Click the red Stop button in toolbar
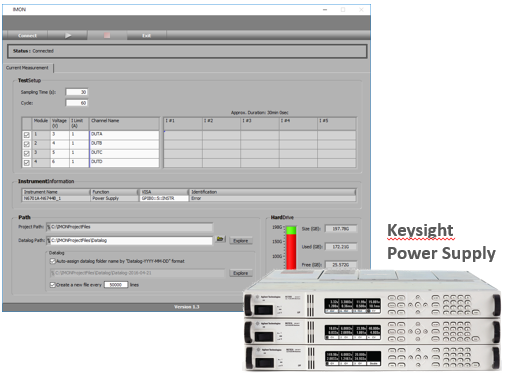 tap(107, 35)
